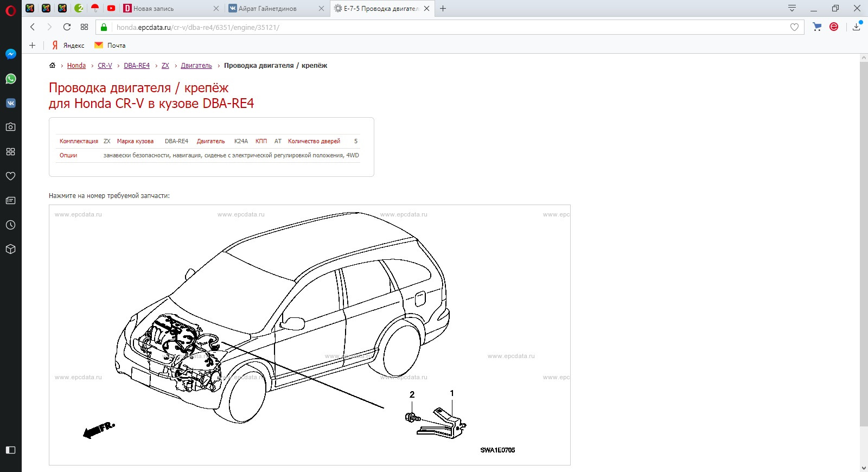Click the car wiring diagram image

click(310, 335)
